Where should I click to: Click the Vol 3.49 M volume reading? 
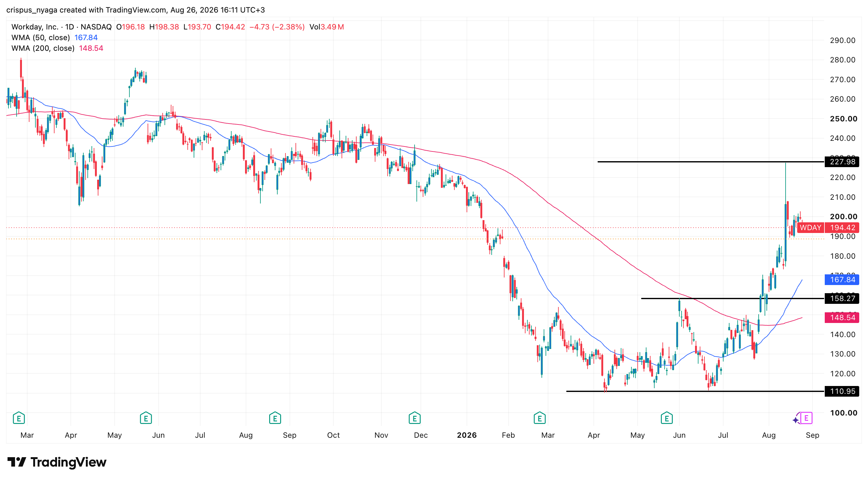327,27
